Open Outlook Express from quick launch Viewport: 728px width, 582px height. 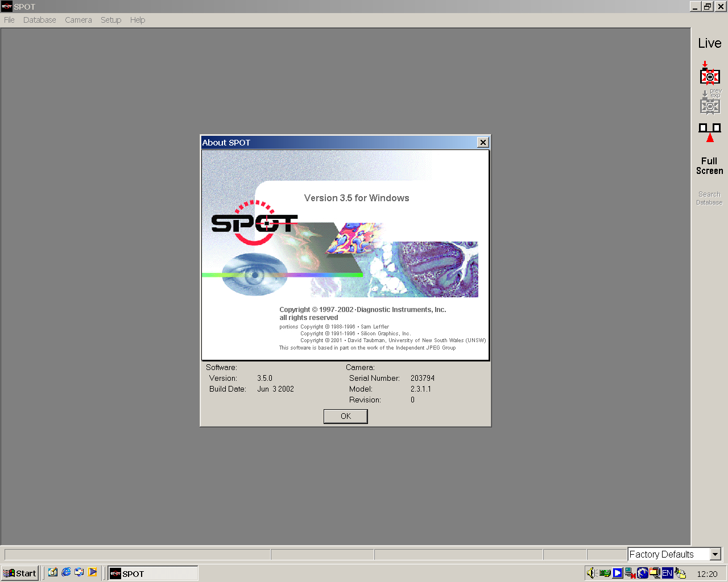pos(79,572)
